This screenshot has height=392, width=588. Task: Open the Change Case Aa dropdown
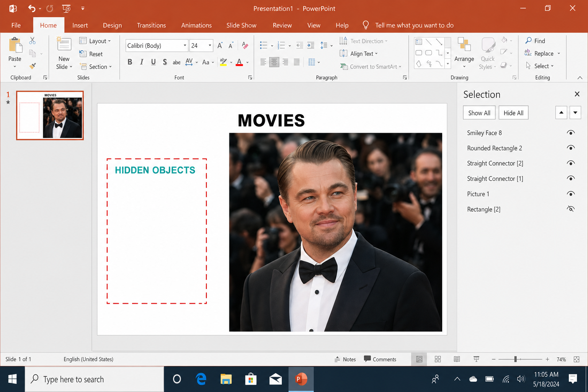click(x=208, y=62)
